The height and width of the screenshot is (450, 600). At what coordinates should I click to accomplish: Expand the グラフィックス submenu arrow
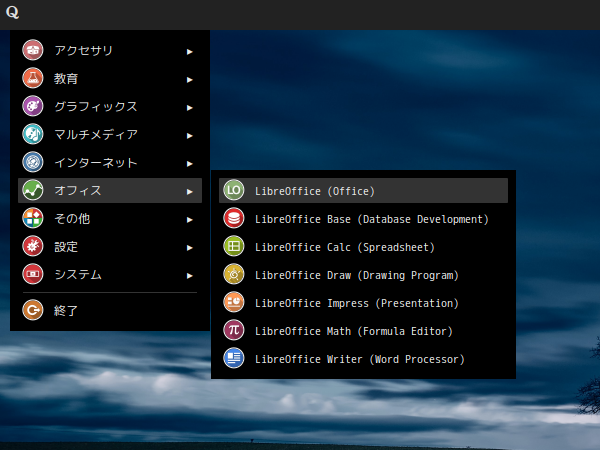(189, 108)
